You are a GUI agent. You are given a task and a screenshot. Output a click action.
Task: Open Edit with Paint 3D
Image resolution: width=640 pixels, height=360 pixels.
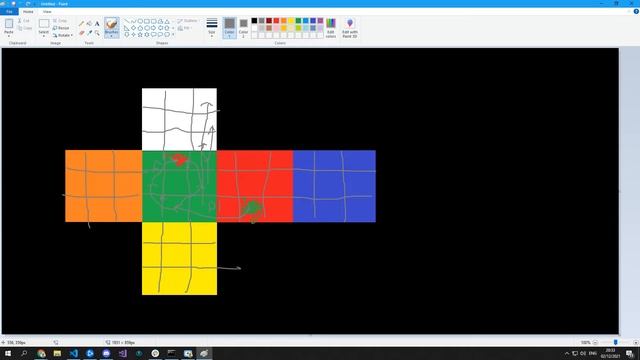tap(350, 28)
